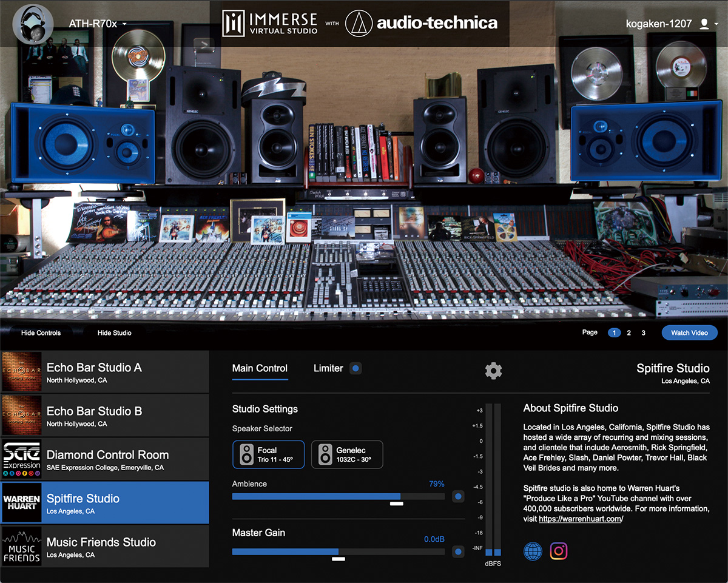
Task: Select Echo Bar Studio A
Action: pos(104,372)
